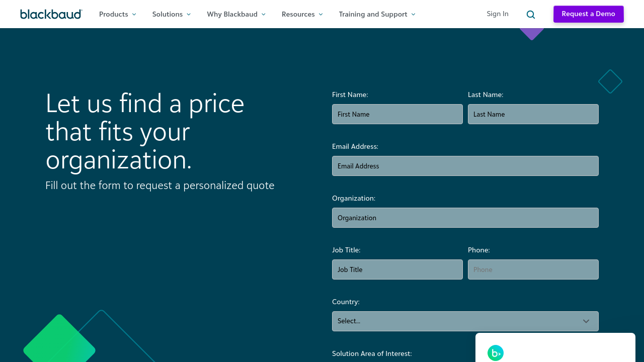This screenshot has width=644, height=362.
Task: Click the Job Title input field
Action: [397, 269]
